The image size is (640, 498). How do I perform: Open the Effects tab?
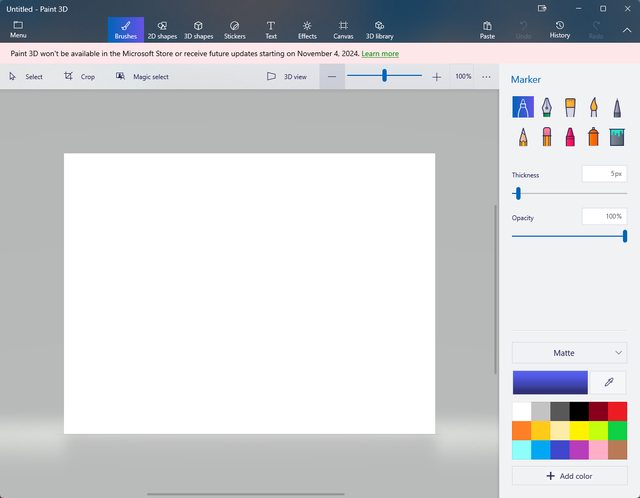click(x=307, y=29)
